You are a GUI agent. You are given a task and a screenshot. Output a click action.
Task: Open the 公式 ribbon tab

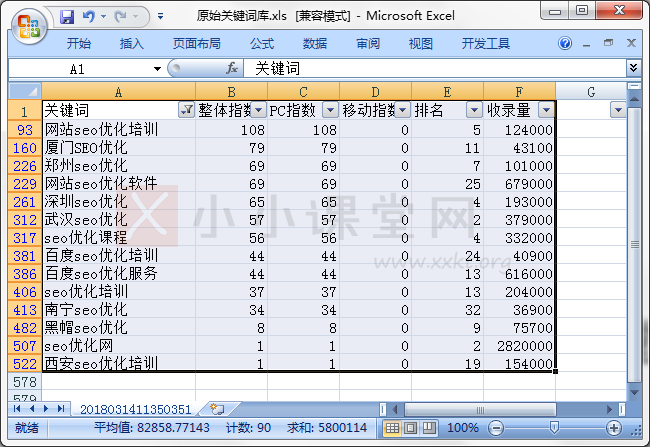[x=262, y=43]
